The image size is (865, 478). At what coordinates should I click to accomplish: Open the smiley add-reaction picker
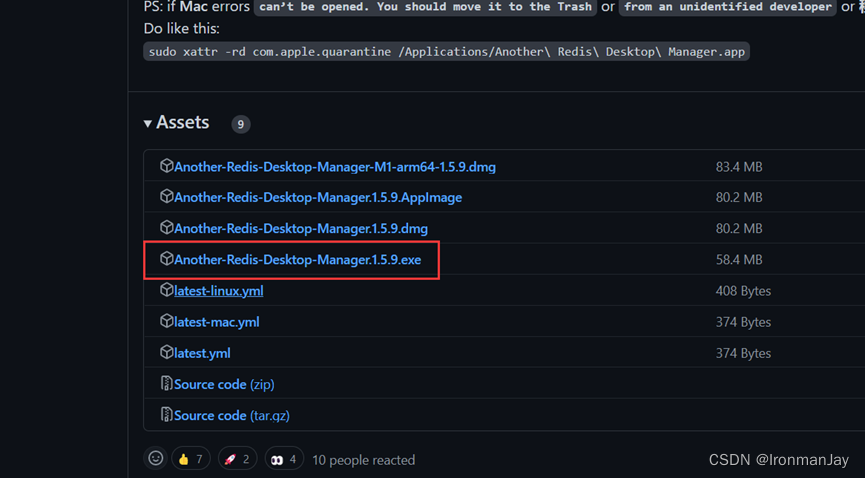click(156, 458)
